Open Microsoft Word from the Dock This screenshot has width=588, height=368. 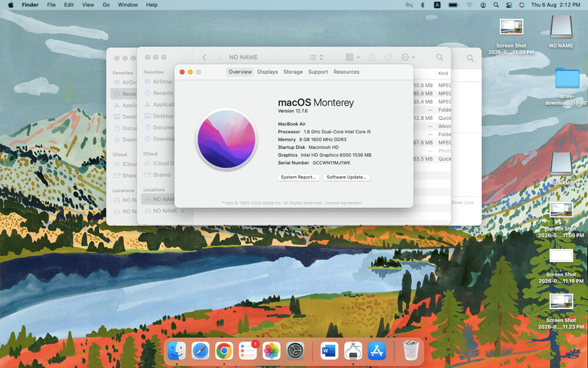(x=329, y=351)
